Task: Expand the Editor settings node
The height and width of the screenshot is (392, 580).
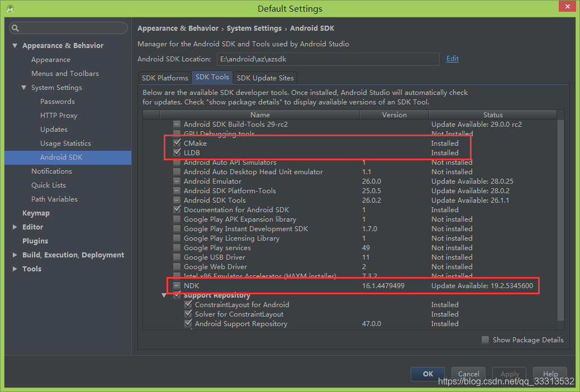Action: [15, 227]
